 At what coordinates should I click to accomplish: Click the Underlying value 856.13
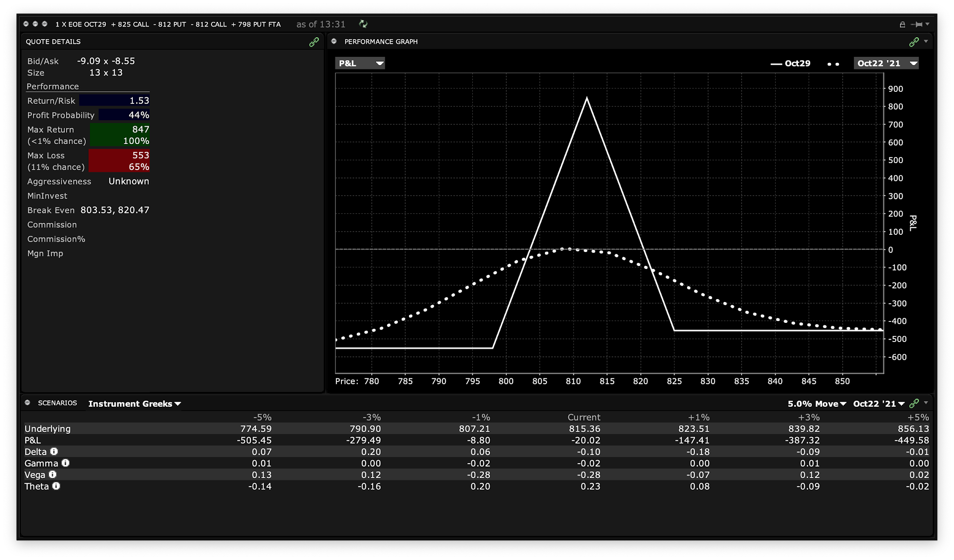click(913, 429)
